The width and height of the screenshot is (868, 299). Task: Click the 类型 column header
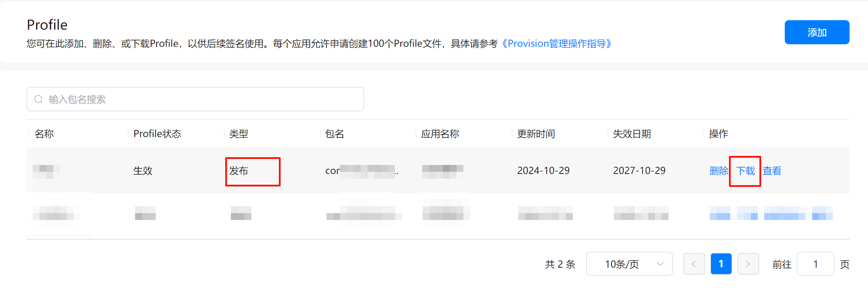(239, 134)
